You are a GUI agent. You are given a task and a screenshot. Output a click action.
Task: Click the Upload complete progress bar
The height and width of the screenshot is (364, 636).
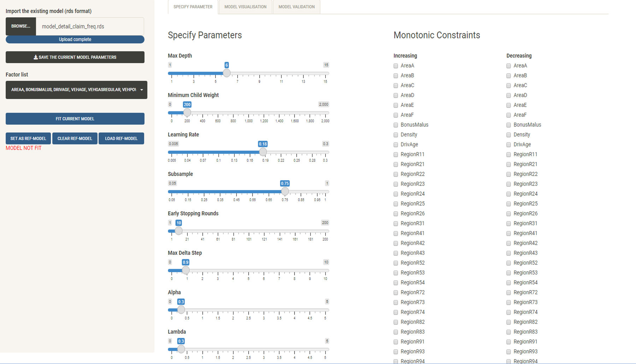tap(75, 39)
